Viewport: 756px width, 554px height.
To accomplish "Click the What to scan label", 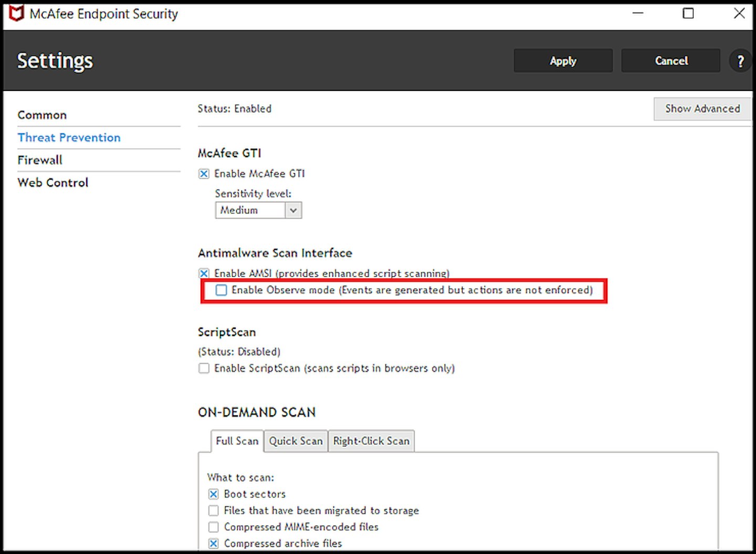I will (x=240, y=477).
